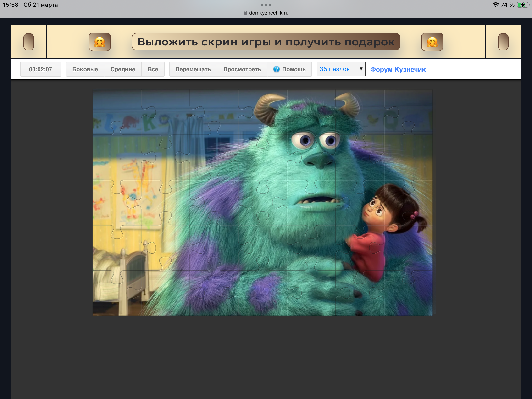Show only side pieces with Боковые
Image resolution: width=532 pixels, height=399 pixels.
coord(85,69)
